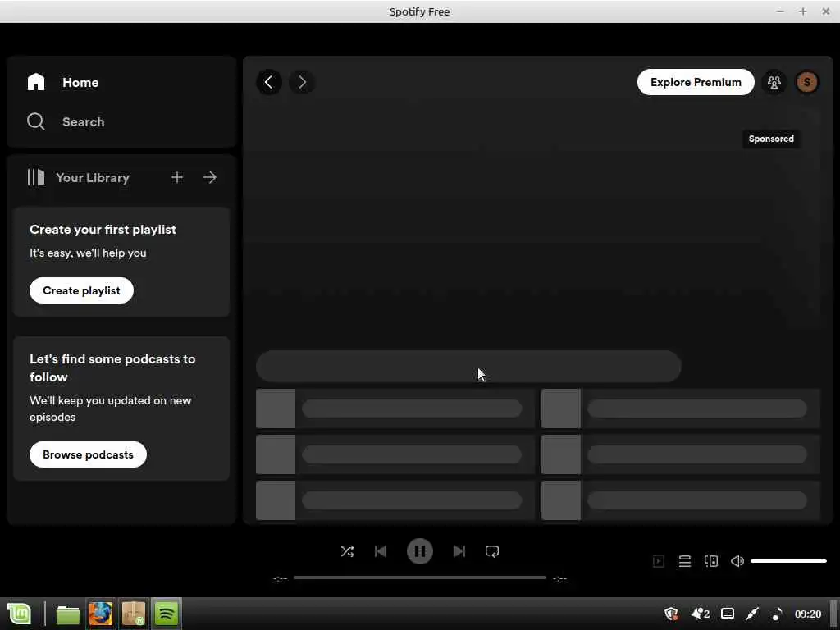Open the user profile avatar menu
Screen dimensions: 840x630
click(x=807, y=82)
